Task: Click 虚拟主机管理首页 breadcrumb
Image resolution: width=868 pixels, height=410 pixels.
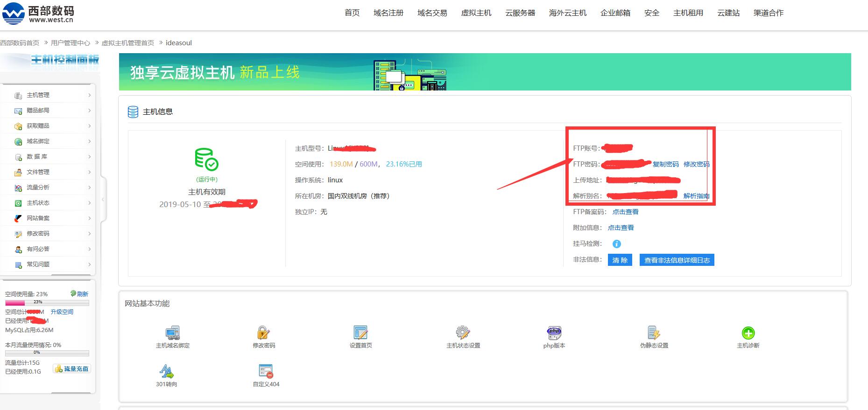Action: (128, 43)
